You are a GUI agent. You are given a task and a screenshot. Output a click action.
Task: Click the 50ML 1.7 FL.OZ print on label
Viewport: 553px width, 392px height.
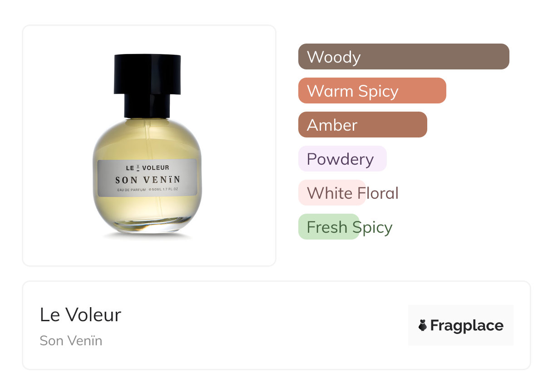[x=164, y=190]
